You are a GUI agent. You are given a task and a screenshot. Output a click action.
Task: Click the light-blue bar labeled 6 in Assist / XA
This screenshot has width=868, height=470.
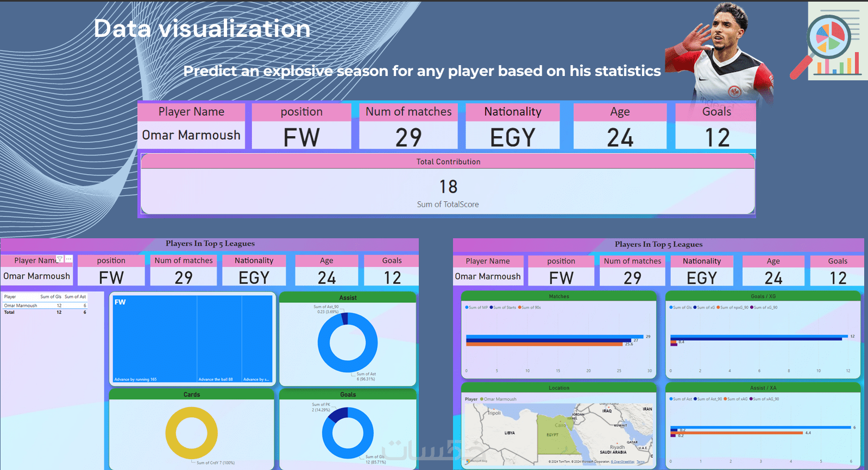(x=760, y=428)
